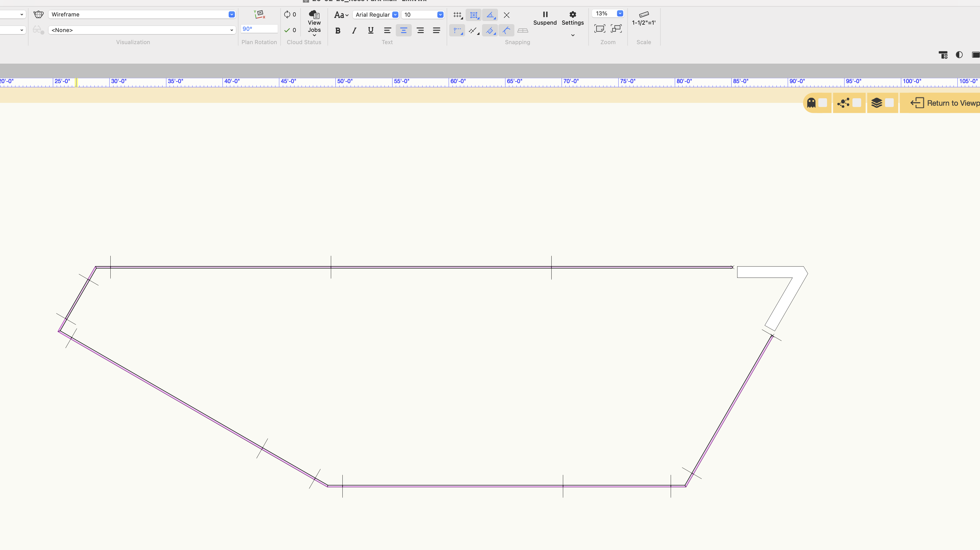Viewport: 980px width, 550px height.
Task: Click Fit to Page Area zoom icon
Action: click(600, 28)
